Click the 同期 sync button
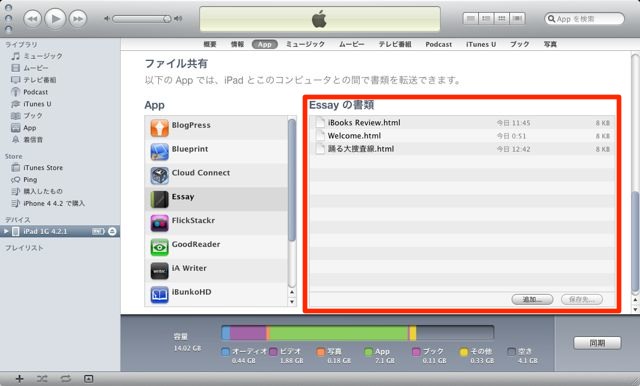640x386 pixels. (x=597, y=343)
